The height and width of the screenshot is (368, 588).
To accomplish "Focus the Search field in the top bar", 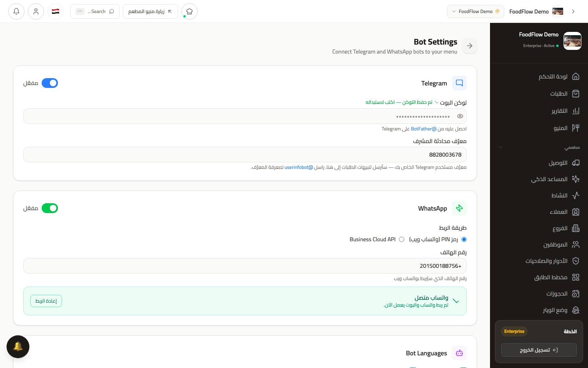I will click(x=95, y=11).
